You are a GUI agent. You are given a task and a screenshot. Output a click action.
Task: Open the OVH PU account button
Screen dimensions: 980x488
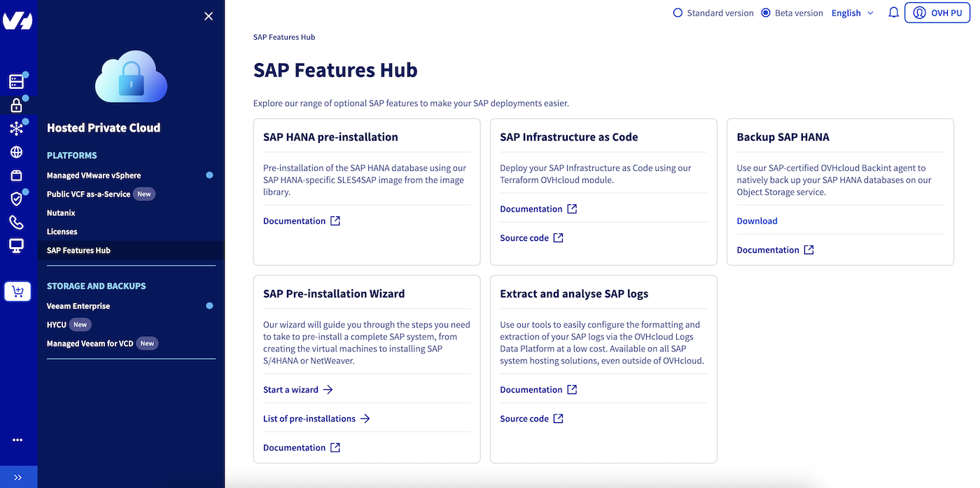click(x=937, y=12)
